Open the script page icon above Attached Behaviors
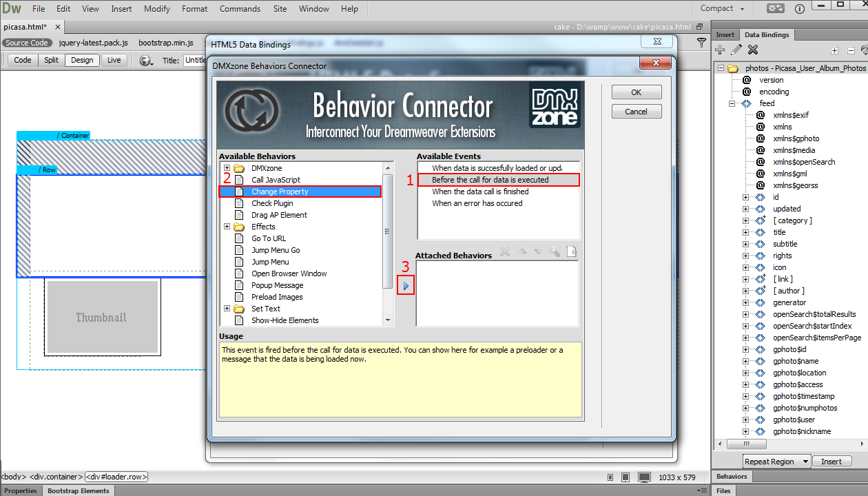The height and width of the screenshot is (496, 868). (x=571, y=252)
